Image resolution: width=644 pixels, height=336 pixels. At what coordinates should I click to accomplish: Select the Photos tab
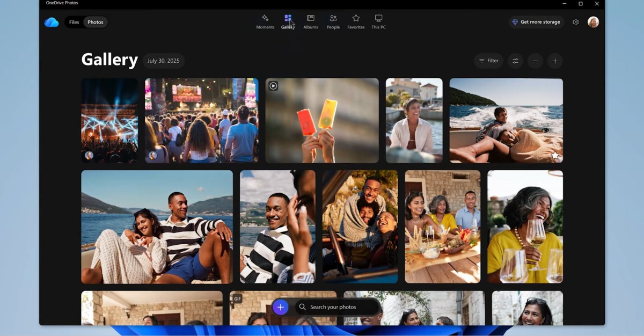click(x=96, y=22)
